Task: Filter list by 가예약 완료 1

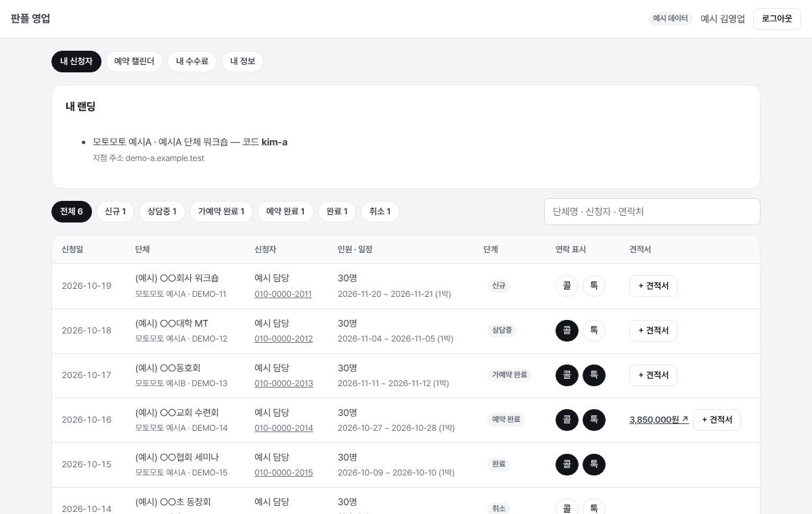Action: [221, 212]
